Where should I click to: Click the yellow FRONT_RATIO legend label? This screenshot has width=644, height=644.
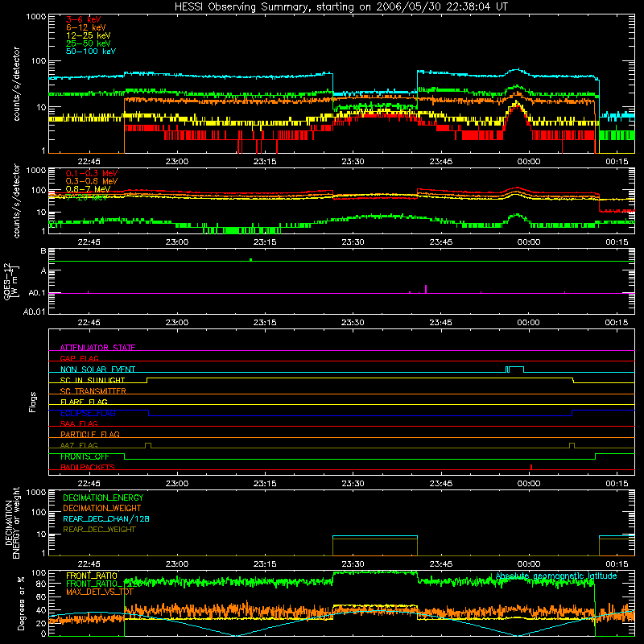click(x=92, y=576)
